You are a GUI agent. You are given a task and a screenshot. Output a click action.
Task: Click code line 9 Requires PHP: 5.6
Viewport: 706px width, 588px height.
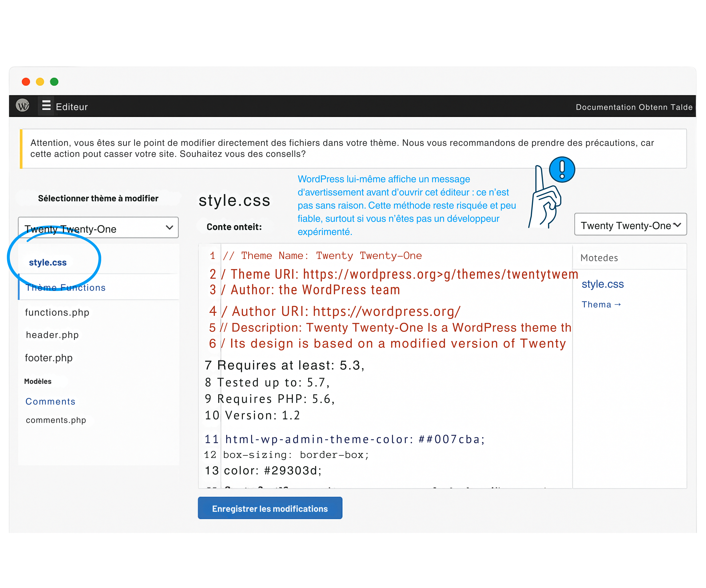click(270, 399)
